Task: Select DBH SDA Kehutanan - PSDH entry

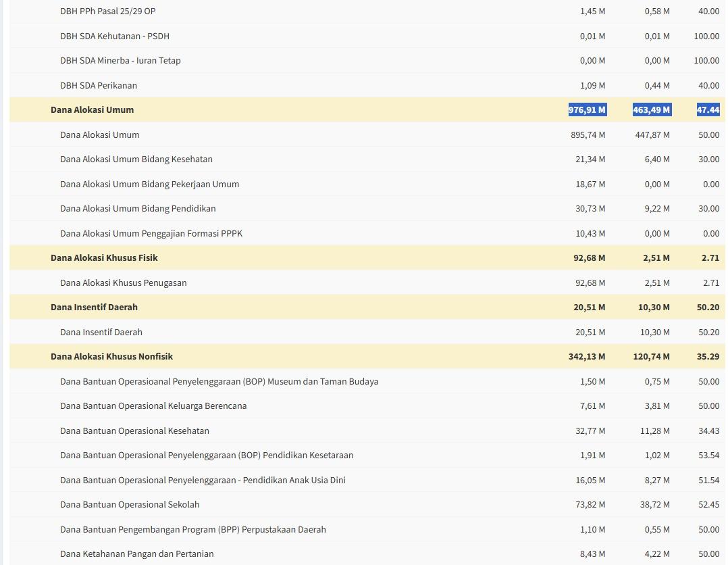Action: [x=114, y=36]
